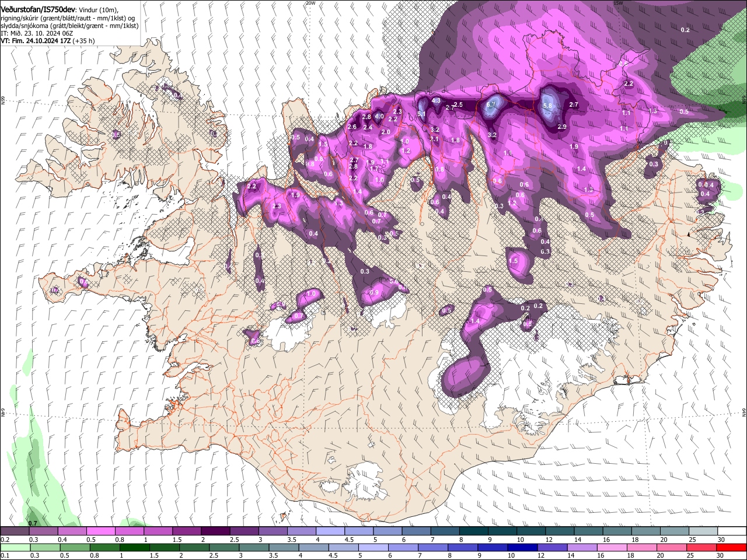This screenshot has height=560, width=747.
Task: Click the 4.3 snowfall value label
Action: tap(436, 101)
